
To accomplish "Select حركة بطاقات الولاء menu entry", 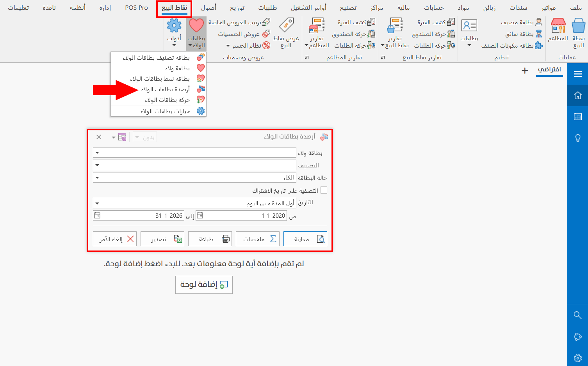I will (x=159, y=100).
